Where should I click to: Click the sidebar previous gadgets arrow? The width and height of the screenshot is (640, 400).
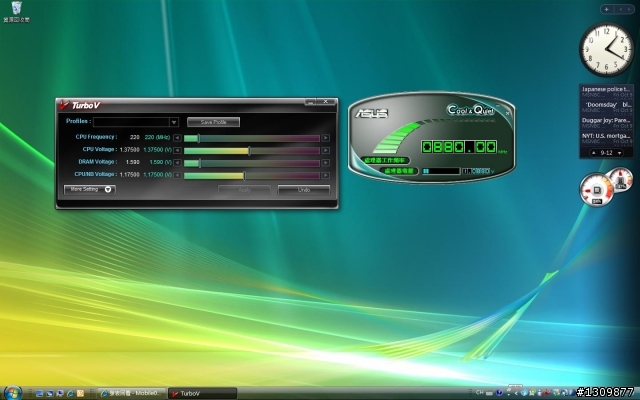point(620,9)
